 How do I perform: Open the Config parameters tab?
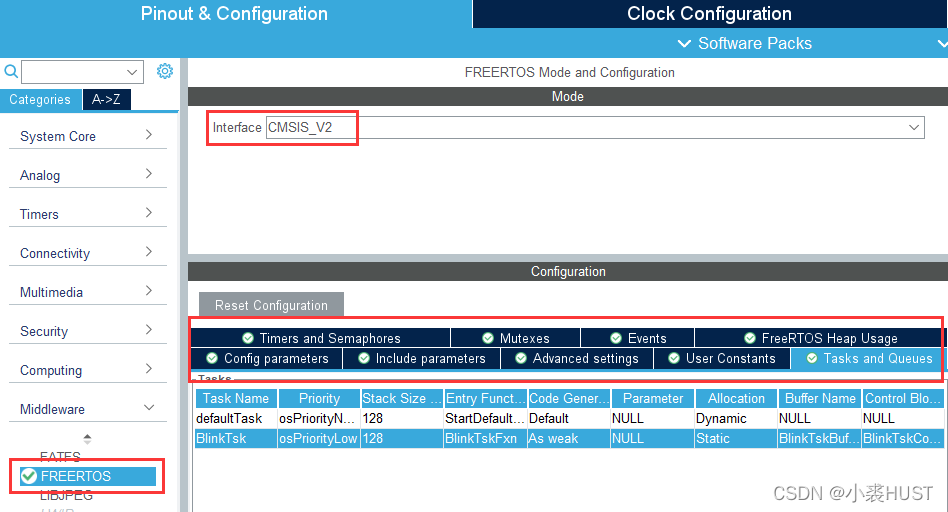tap(267, 358)
